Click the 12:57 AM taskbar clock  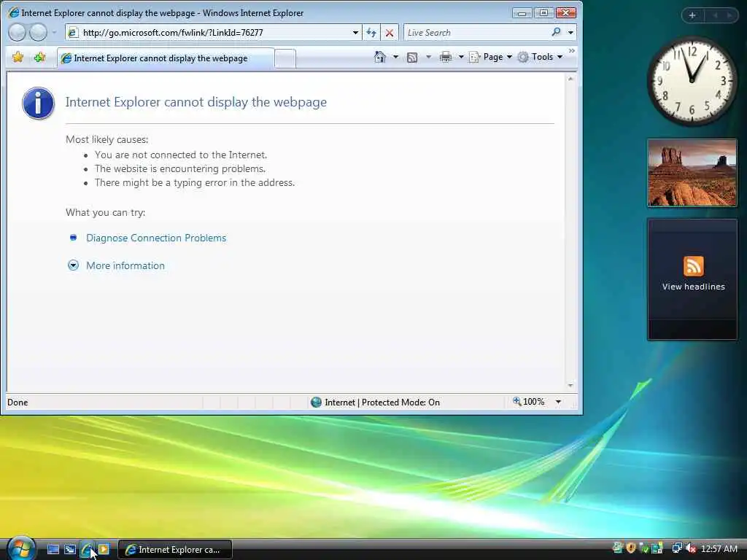[x=719, y=549]
